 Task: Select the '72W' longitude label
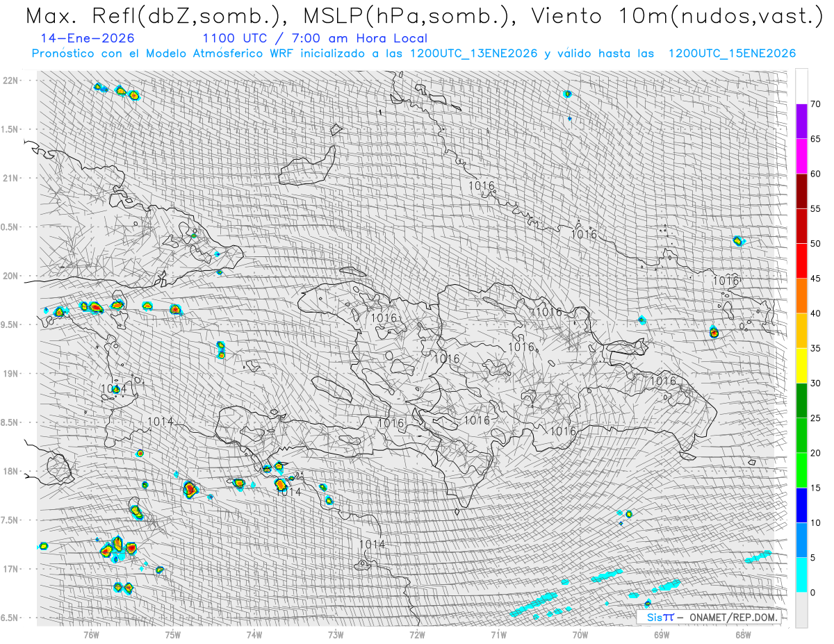[417, 634]
